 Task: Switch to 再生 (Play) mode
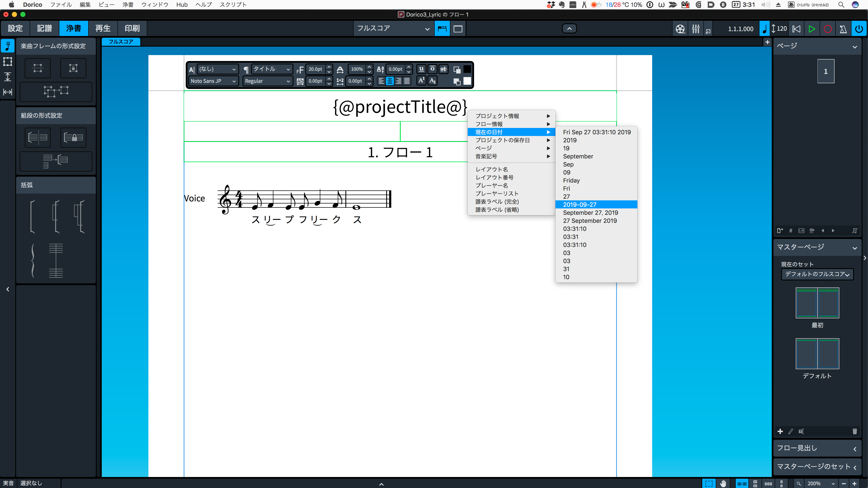coord(103,28)
